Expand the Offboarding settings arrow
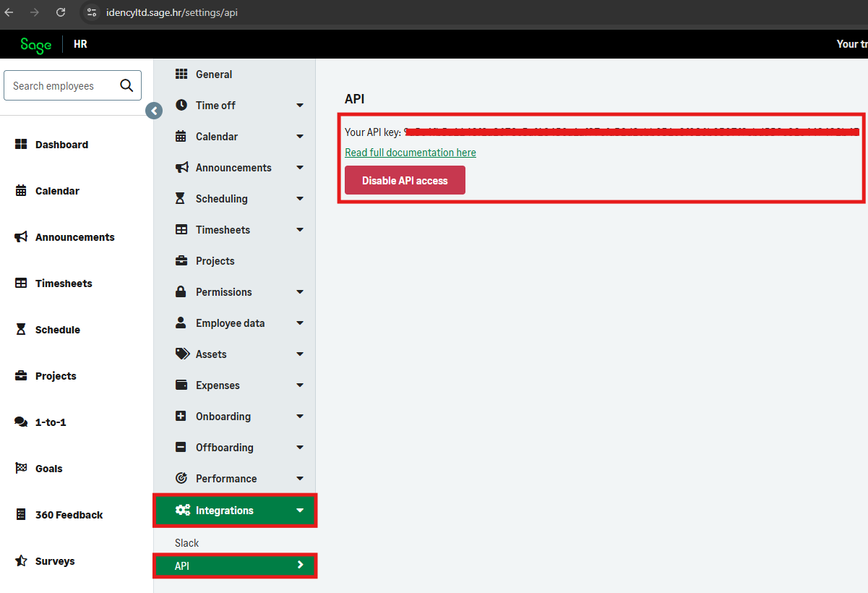 click(x=300, y=448)
